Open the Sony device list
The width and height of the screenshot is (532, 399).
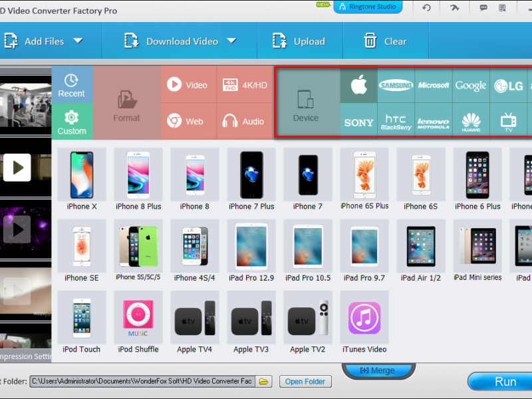click(358, 120)
